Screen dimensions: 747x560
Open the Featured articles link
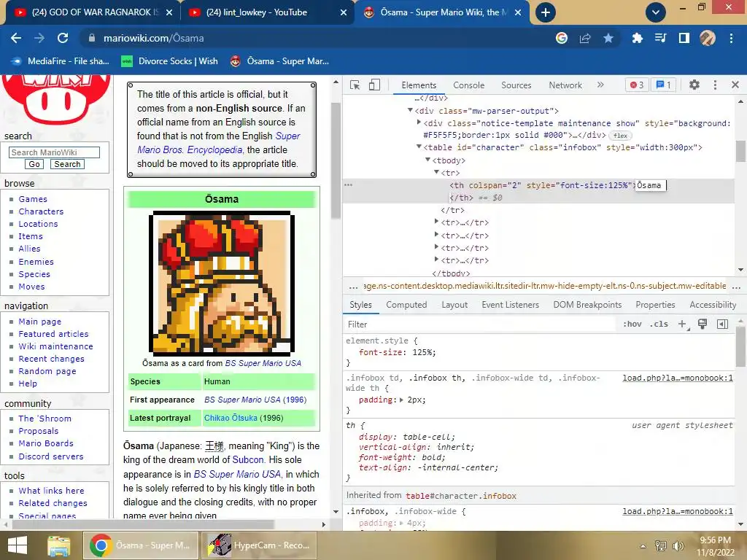(x=53, y=334)
